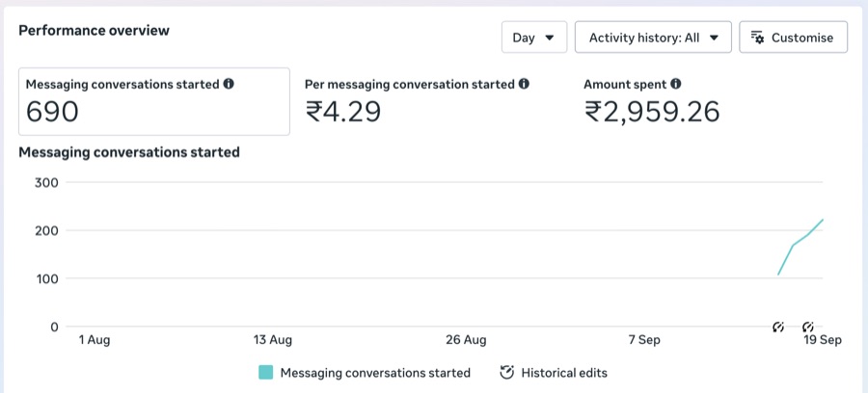
Task: Click the 19 Sep axis label
Action: click(x=823, y=340)
